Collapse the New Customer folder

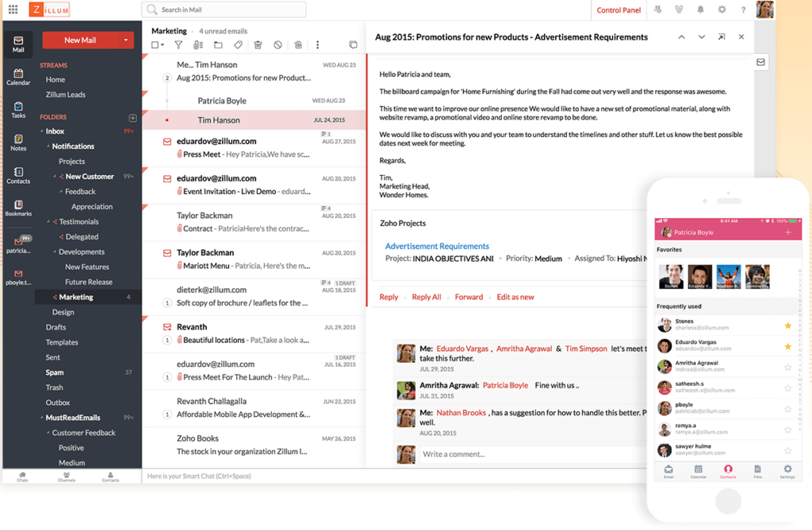pos(55,177)
